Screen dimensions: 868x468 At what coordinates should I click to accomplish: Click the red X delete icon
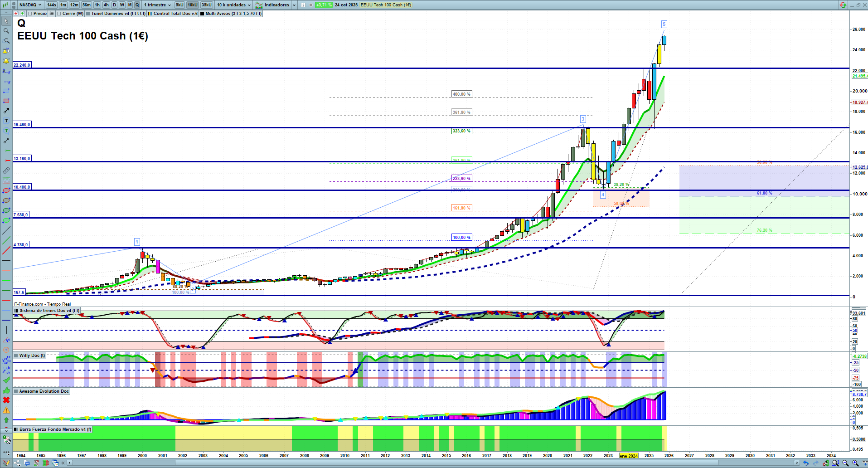(x=6, y=400)
